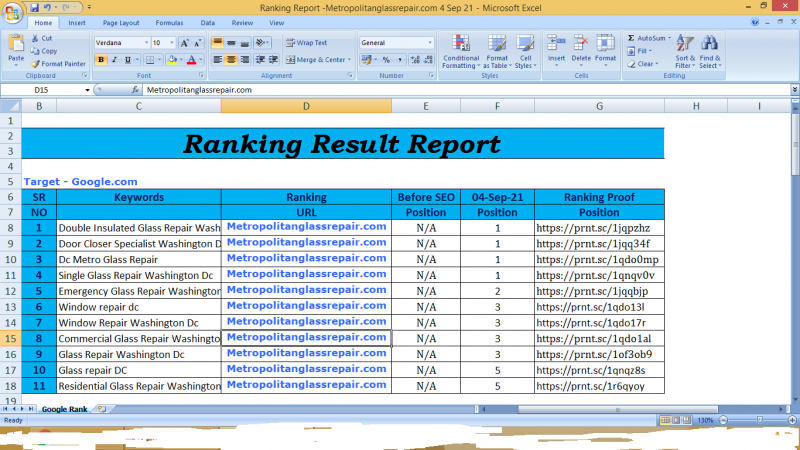Insert cells button
This screenshot has height=450, width=800.
[556, 51]
